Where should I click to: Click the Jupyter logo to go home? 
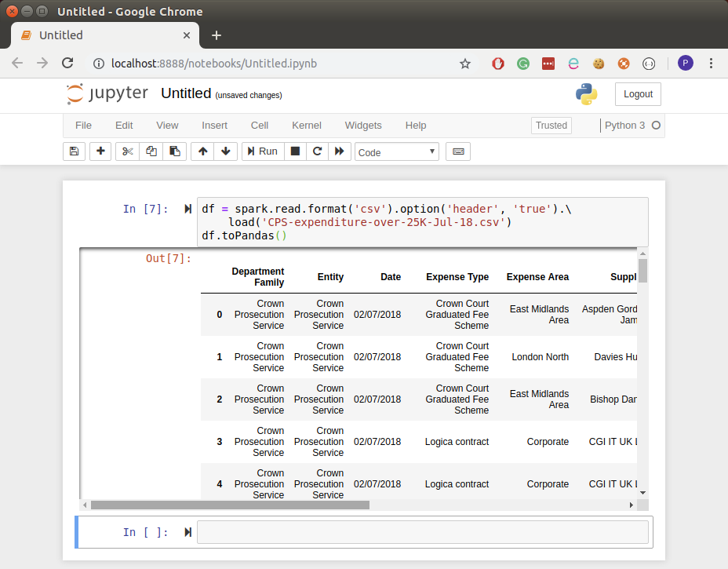click(107, 93)
